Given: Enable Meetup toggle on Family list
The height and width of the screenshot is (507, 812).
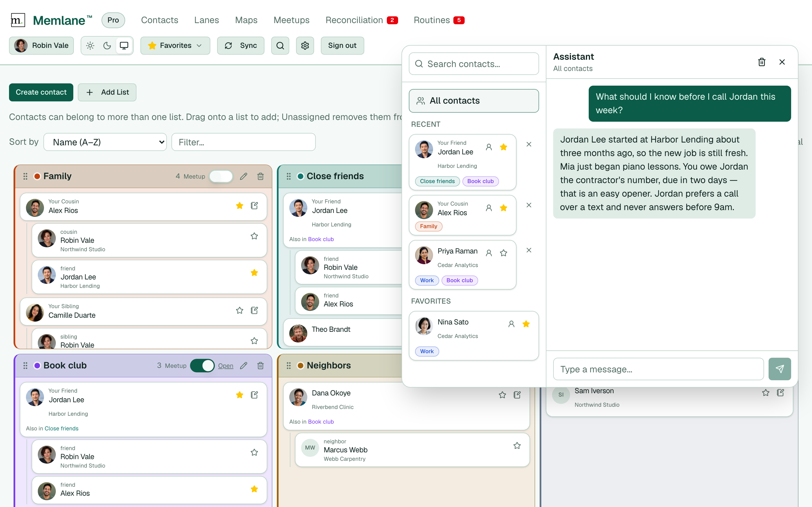Looking at the screenshot, I should (221, 176).
